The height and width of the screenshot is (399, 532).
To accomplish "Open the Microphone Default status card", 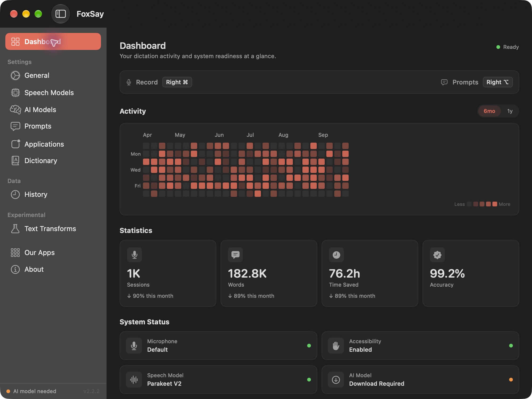I will tap(218, 346).
